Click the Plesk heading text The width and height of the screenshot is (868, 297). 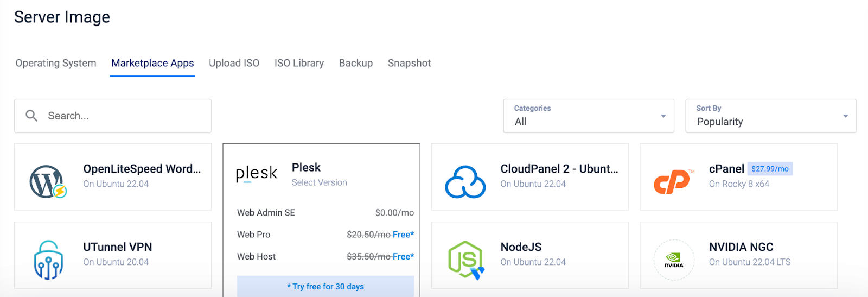tap(306, 167)
